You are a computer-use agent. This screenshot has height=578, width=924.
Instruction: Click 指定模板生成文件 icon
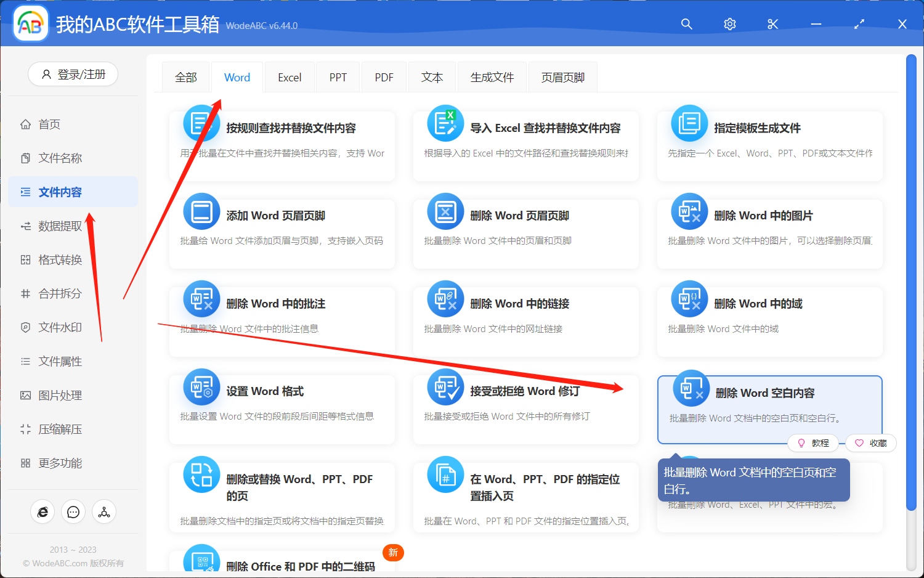689,123
